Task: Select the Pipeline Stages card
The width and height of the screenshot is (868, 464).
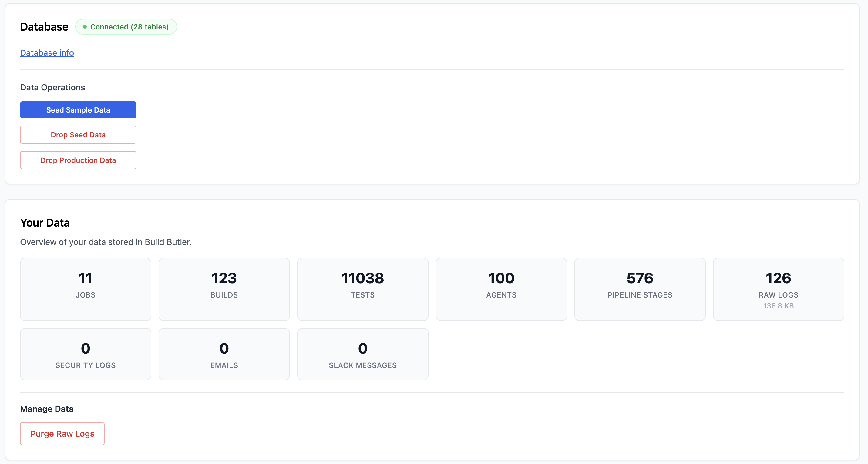Action: click(640, 289)
